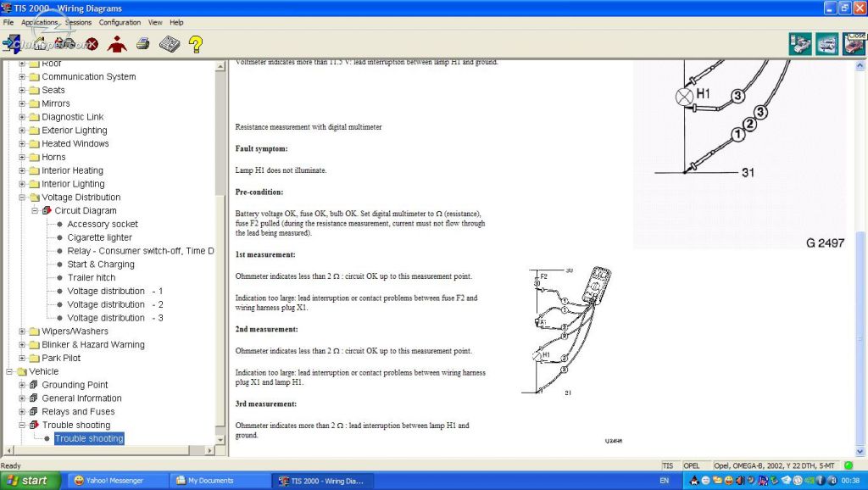The width and height of the screenshot is (868, 490).
Task: Open the newspaper-style bulletin toolbar icon
Action: (x=170, y=44)
